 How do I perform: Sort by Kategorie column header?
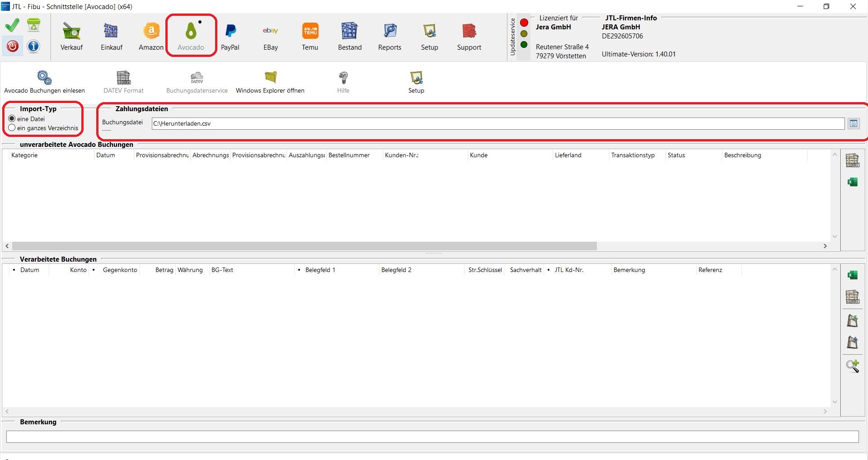[50, 155]
